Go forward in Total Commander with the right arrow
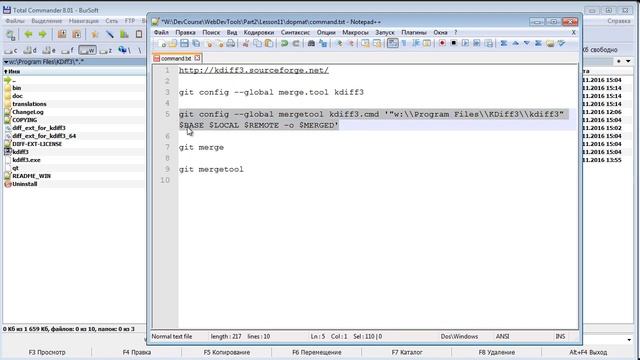Viewport: 640px width, 360px height. point(42,34)
